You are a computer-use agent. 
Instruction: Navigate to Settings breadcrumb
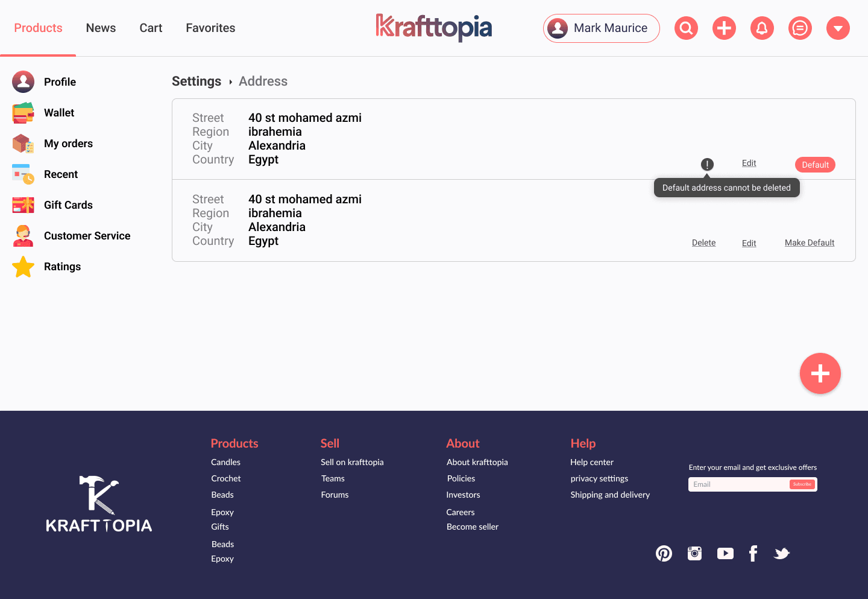pos(197,81)
